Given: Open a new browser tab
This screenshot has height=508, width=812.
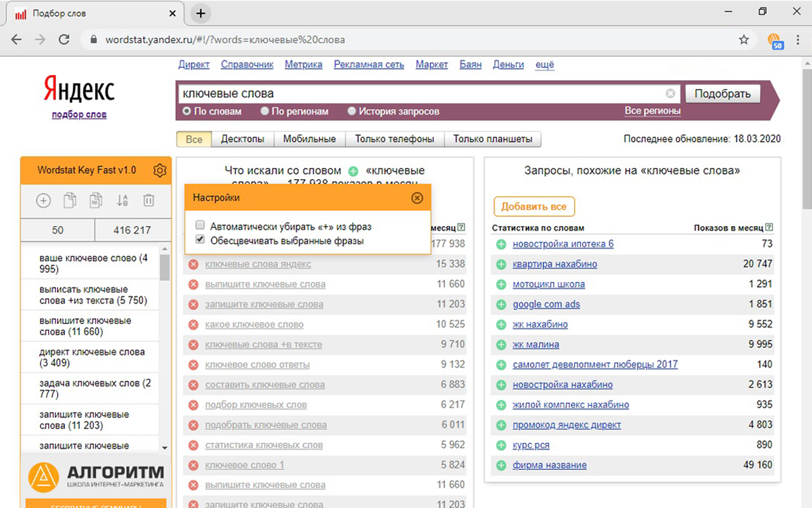Looking at the screenshot, I should [200, 13].
